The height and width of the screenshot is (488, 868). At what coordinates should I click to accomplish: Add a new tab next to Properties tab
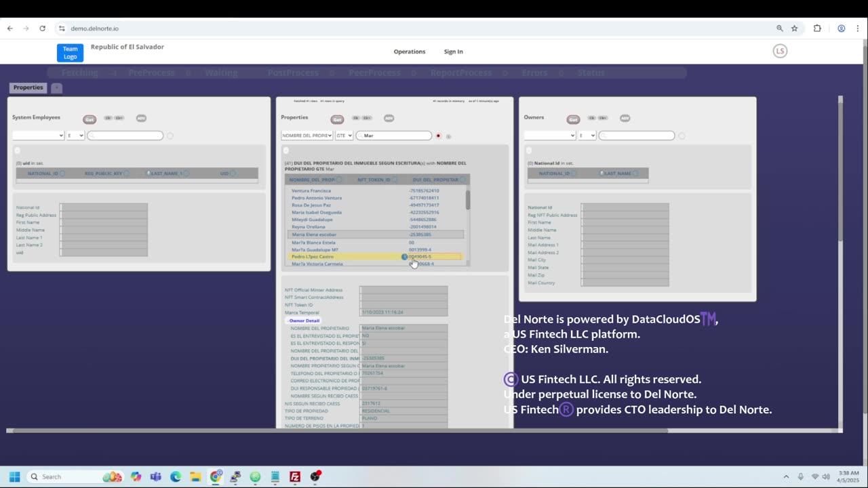(57, 87)
